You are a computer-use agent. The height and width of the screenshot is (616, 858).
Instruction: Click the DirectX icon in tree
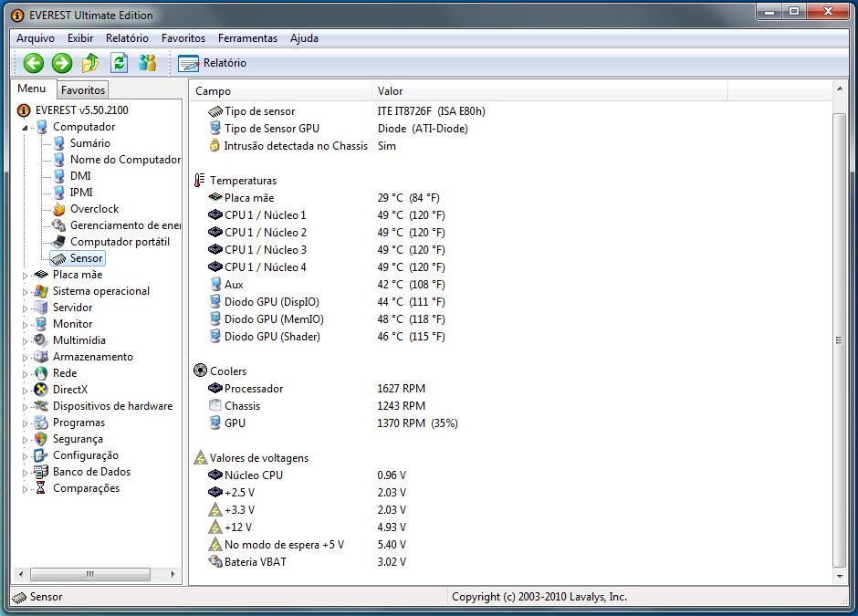[41, 390]
